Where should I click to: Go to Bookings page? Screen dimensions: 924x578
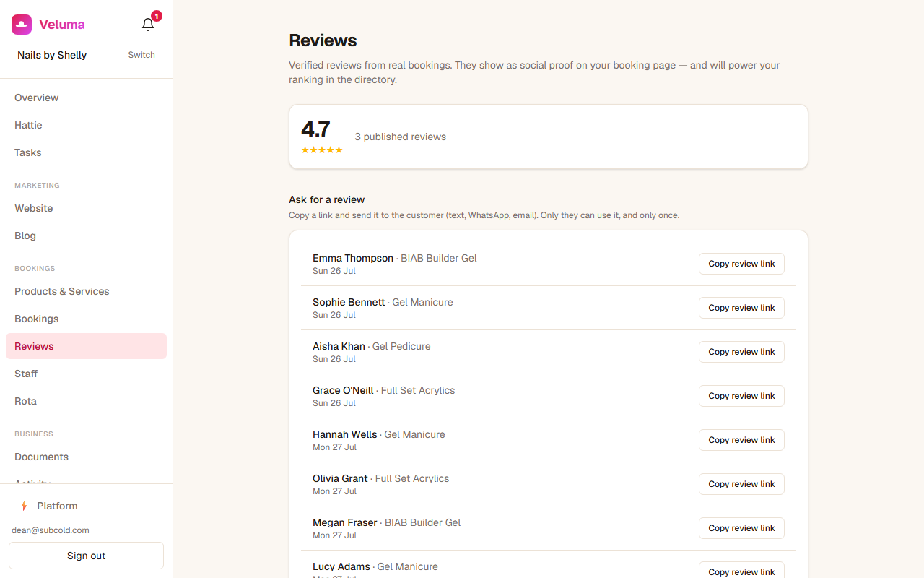pos(87,319)
